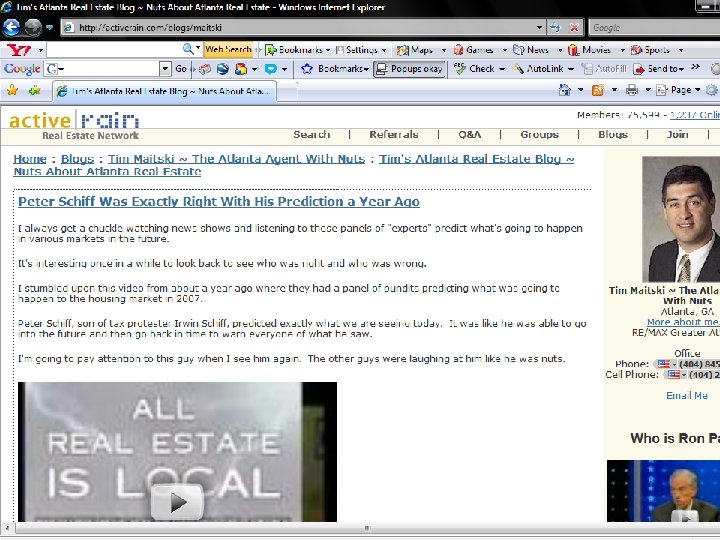Click the orange RSS Feeds icon
Image resolution: width=720 pixels, height=540 pixels.
point(597,90)
